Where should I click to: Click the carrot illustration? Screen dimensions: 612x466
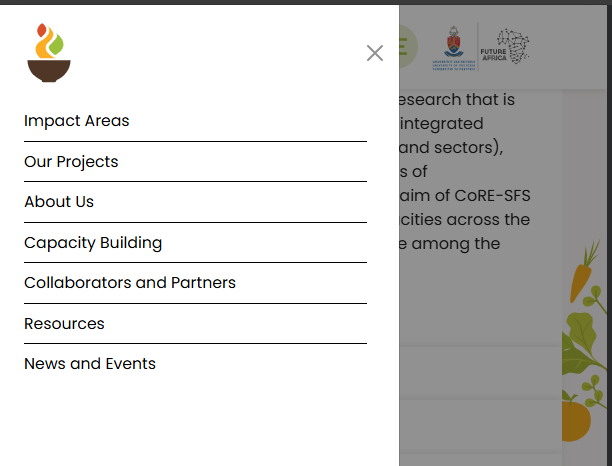(x=582, y=273)
